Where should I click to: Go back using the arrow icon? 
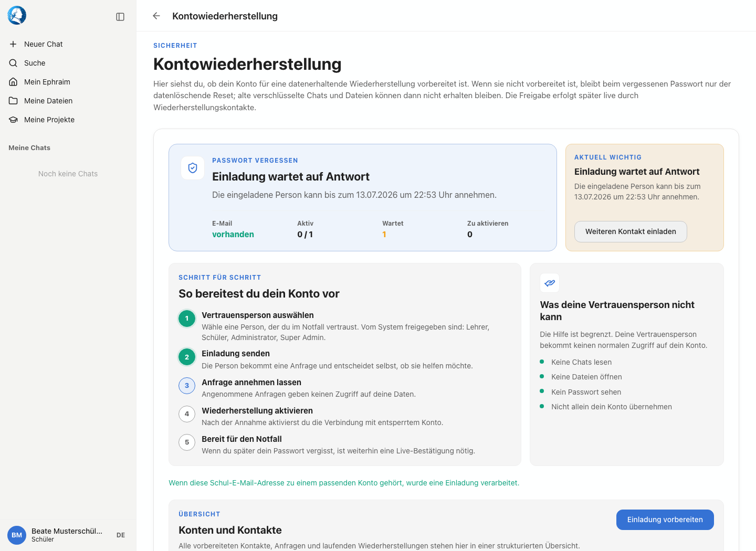click(156, 16)
